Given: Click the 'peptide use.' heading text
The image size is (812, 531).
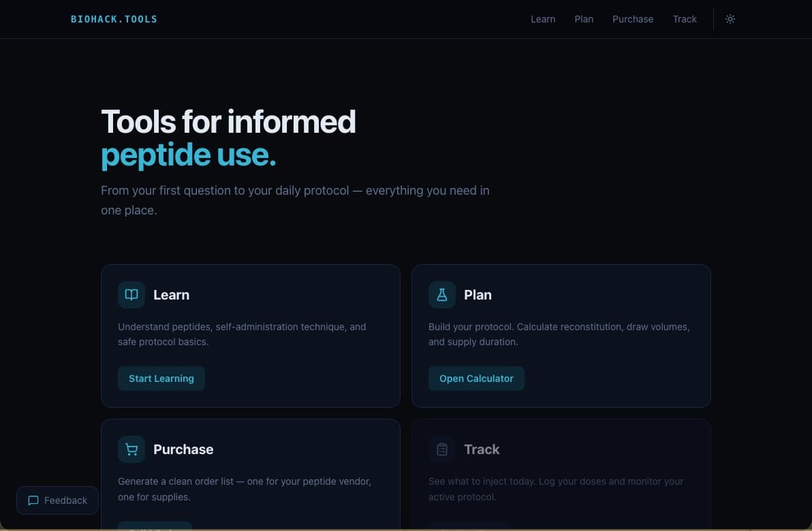Looking at the screenshot, I should point(188,155).
